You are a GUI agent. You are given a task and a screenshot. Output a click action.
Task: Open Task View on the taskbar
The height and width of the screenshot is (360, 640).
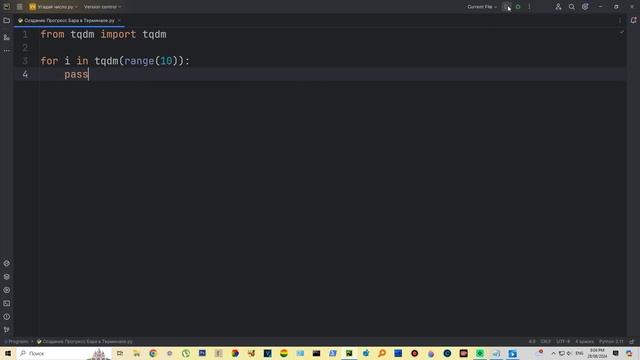tap(120, 353)
